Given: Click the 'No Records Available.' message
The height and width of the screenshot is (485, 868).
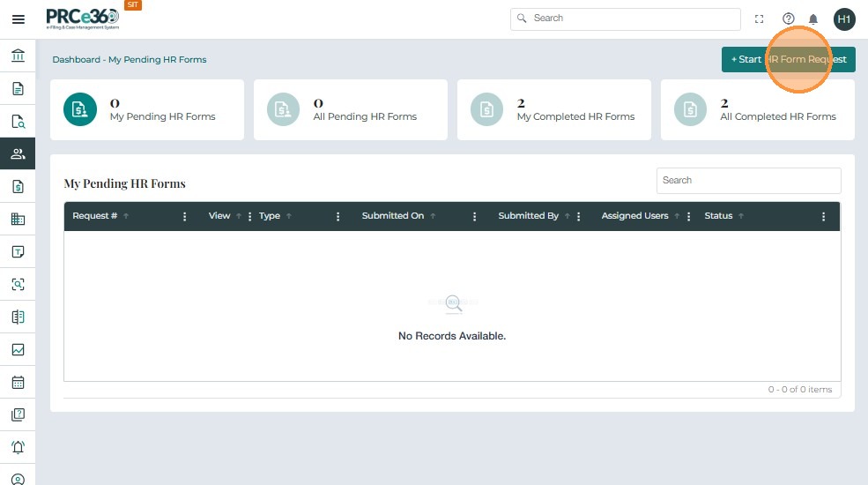Looking at the screenshot, I should (452, 336).
